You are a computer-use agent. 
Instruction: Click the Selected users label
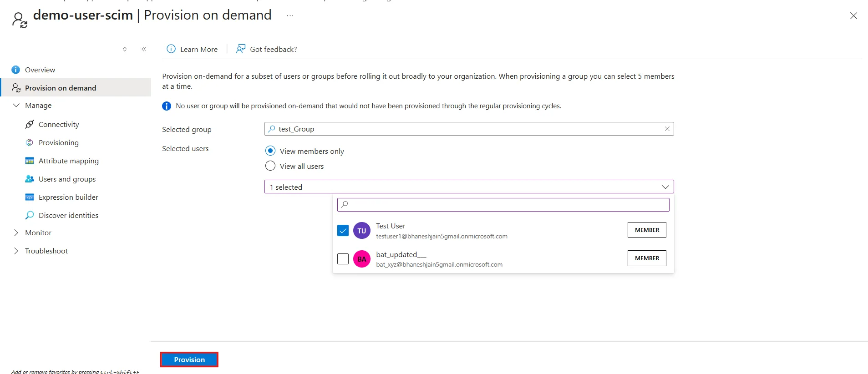click(x=185, y=148)
